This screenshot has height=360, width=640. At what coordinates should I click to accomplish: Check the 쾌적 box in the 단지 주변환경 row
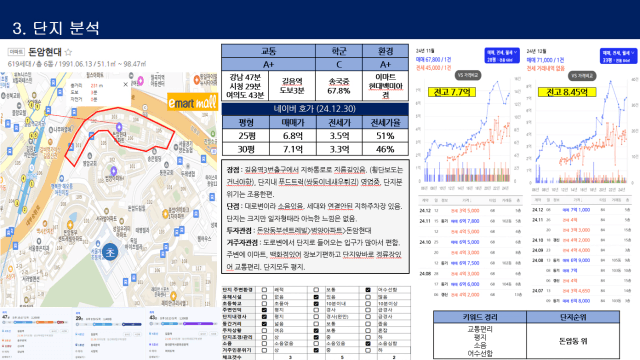pyautogui.click(x=264, y=290)
